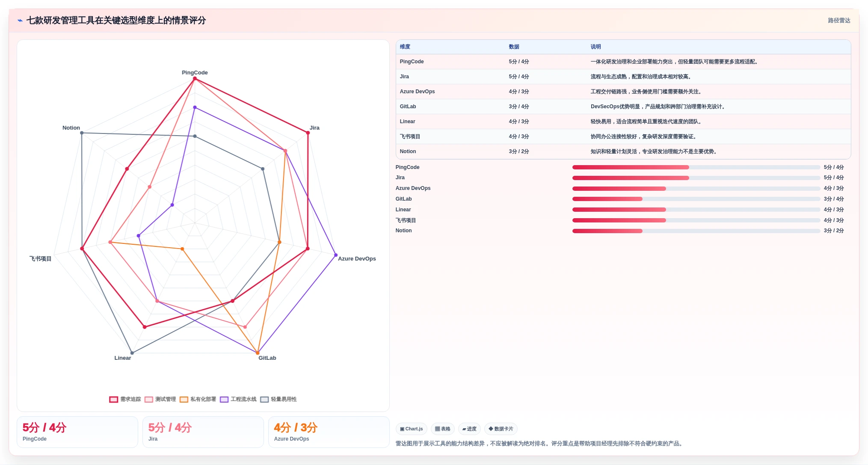Image resolution: width=868 pixels, height=465 pixels.
Task: Click the Notion progress bar
Action: pyautogui.click(x=696, y=231)
